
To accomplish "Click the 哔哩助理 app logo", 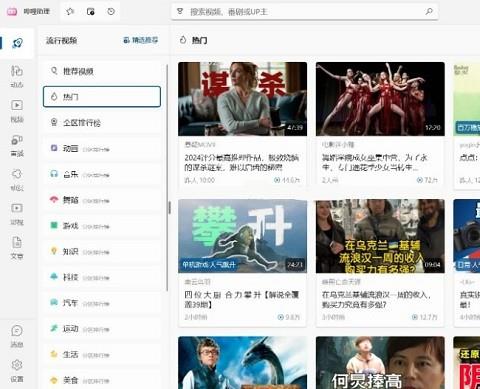I will pyautogui.click(x=12, y=12).
